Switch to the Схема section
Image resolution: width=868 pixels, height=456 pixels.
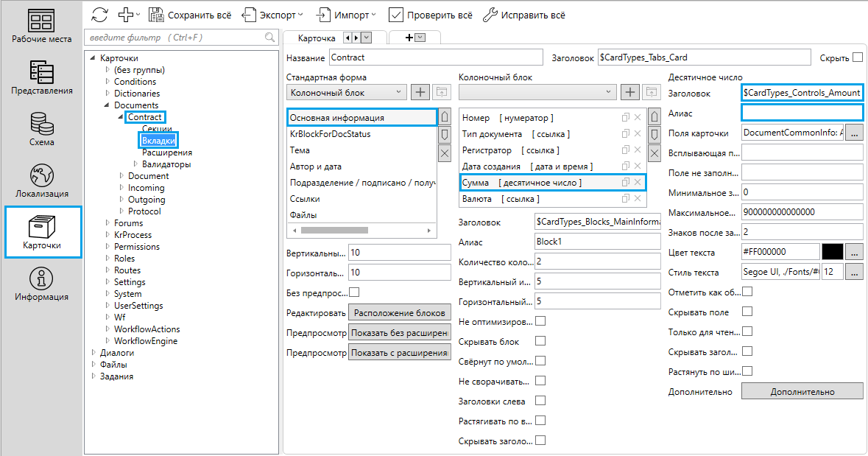(41, 130)
